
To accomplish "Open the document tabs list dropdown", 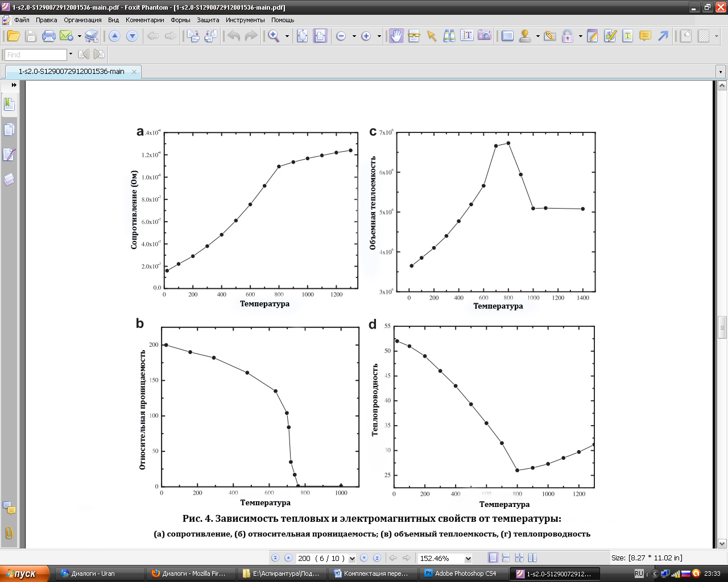I will [x=721, y=72].
